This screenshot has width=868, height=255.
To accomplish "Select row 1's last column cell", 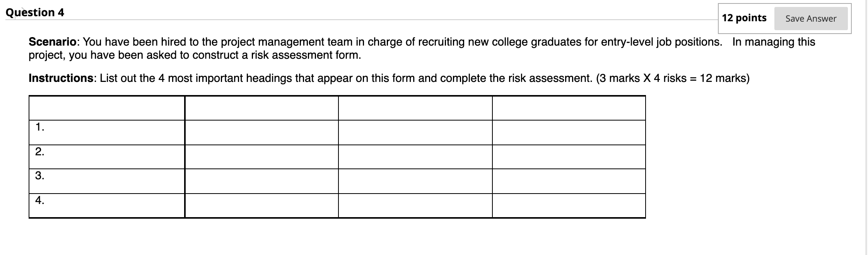I will click(569, 133).
